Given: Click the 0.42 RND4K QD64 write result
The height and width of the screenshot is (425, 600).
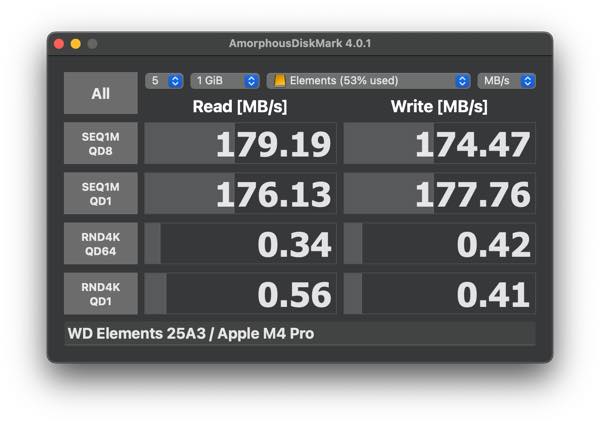Looking at the screenshot, I should tap(439, 244).
